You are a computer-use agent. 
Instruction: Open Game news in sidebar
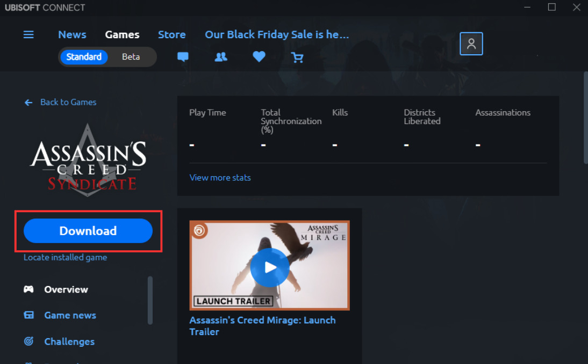[70, 315]
